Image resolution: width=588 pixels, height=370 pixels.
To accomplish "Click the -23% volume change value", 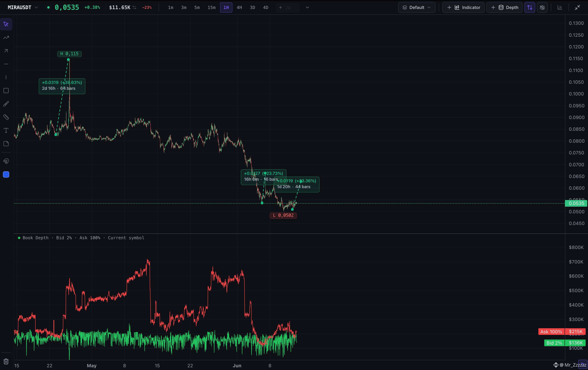I will [147, 8].
